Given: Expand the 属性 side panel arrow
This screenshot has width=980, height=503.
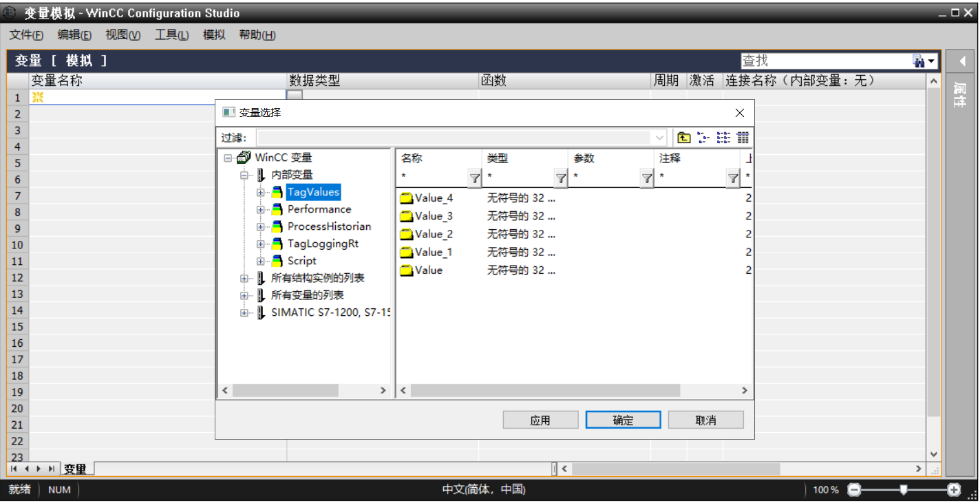Looking at the screenshot, I should 962,61.
